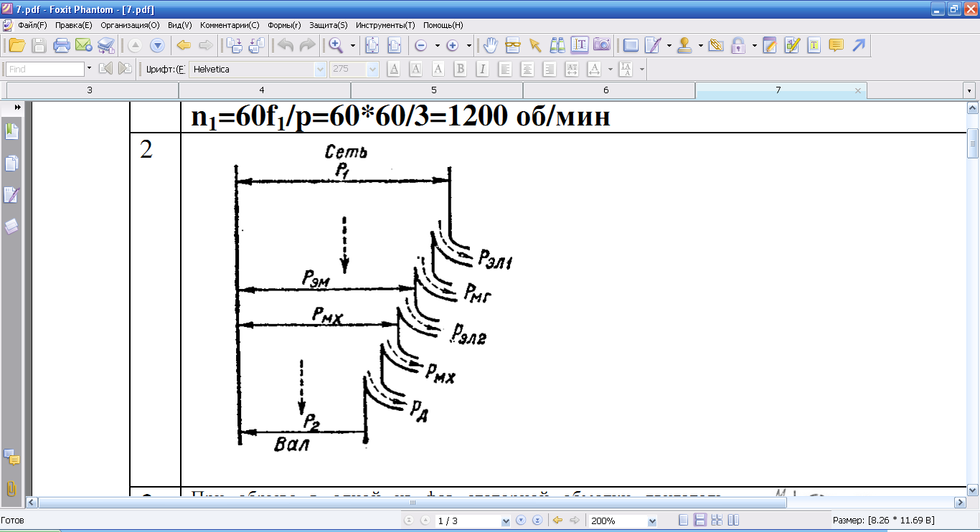Switch to document tab 5
Viewport: 980px width, 532px height.
(434, 90)
